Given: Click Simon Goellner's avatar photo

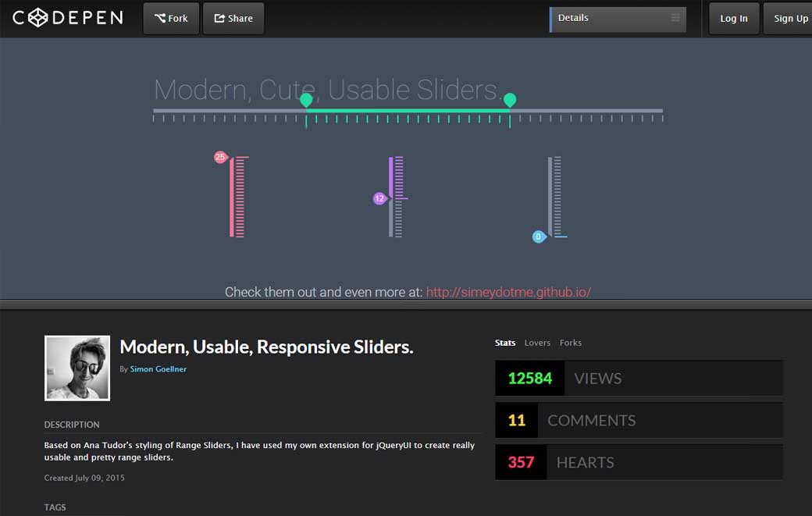Looking at the screenshot, I should pos(77,367).
